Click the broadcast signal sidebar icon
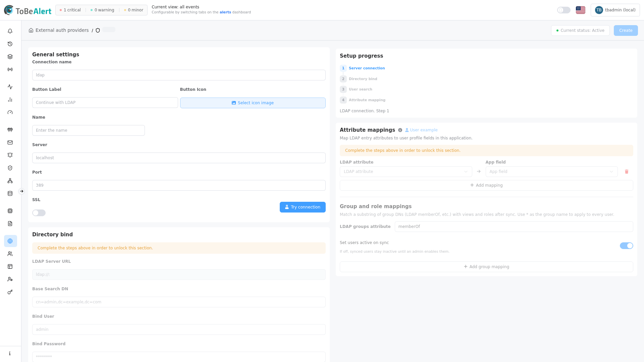The width and height of the screenshot is (644, 362). (x=10, y=69)
